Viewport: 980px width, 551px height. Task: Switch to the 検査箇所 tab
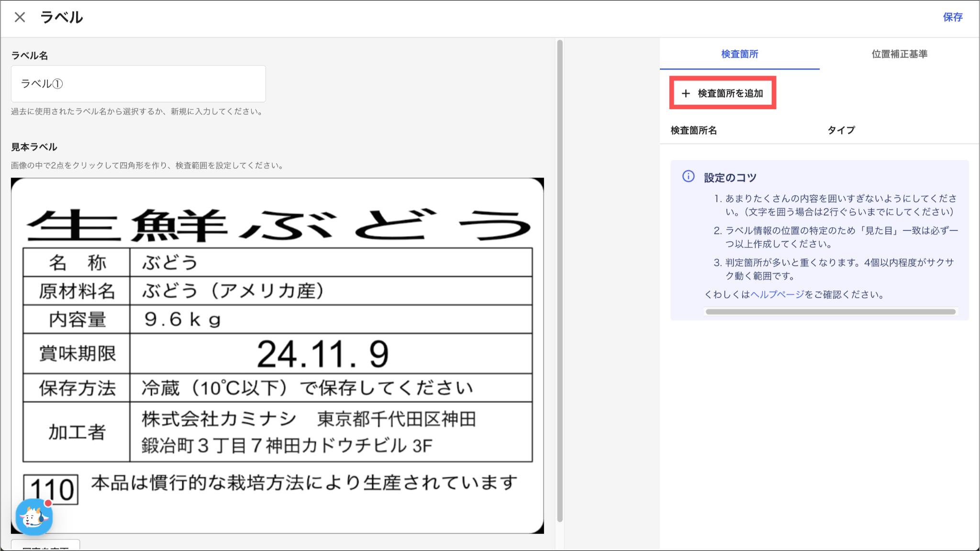point(739,54)
